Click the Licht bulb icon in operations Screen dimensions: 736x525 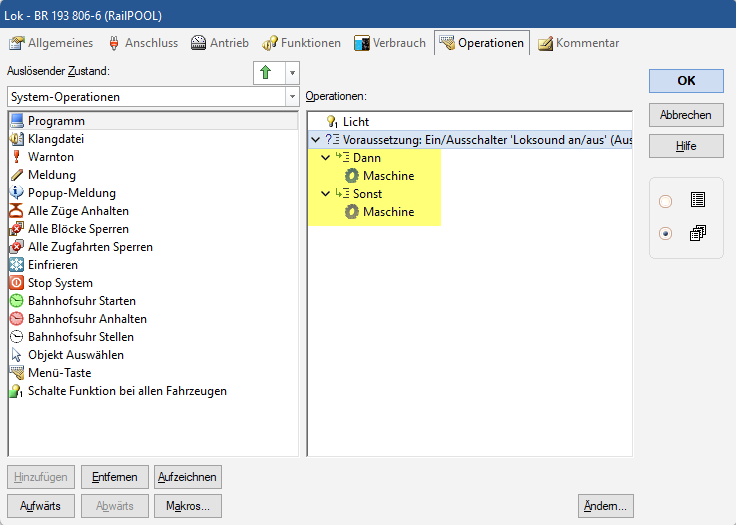[x=332, y=122]
